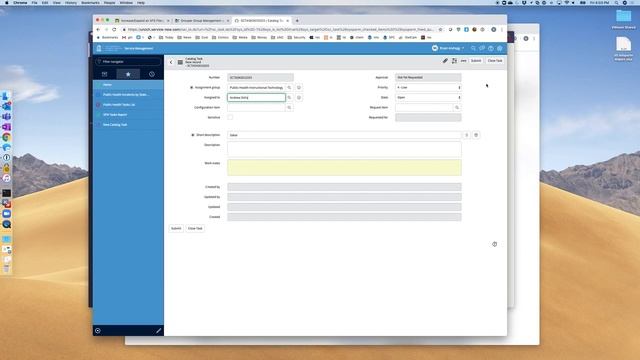Open the help icon in banner
640x360 pixels.
[x=491, y=48]
